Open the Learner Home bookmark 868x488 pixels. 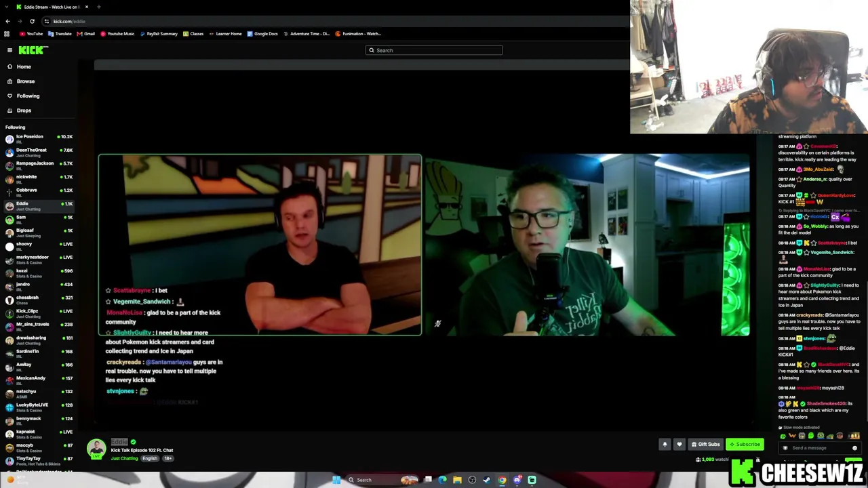(x=225, y=34)
